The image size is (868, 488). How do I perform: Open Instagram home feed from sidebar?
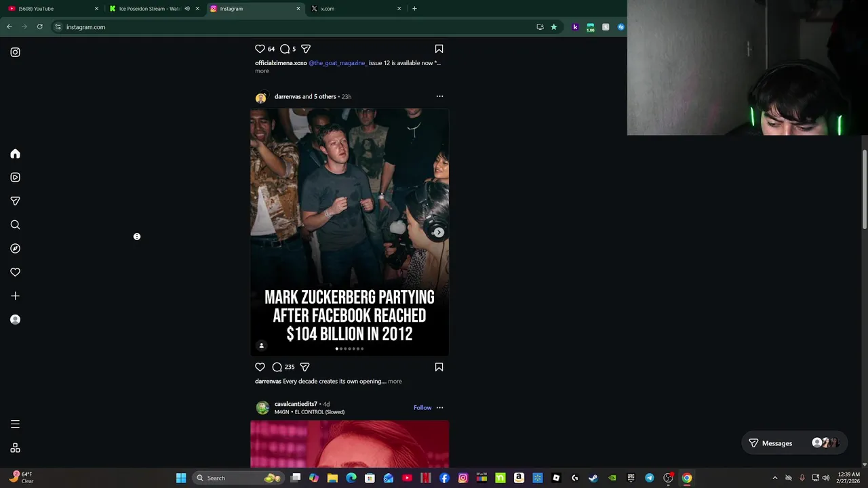[15, 154]
